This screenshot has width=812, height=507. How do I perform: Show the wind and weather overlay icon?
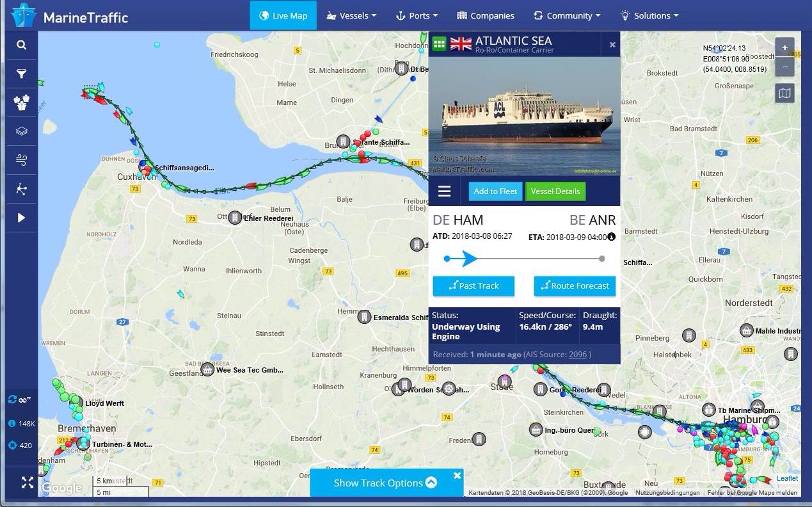(x=21, y=161)
